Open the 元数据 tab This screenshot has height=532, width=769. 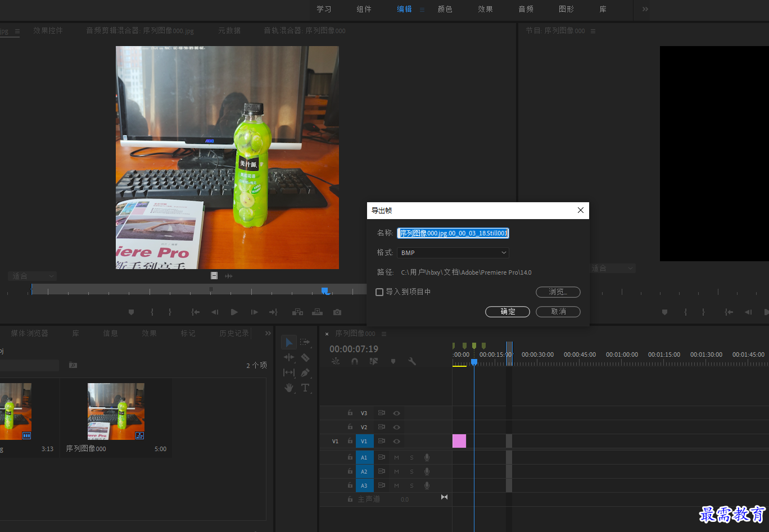(229, 30)
